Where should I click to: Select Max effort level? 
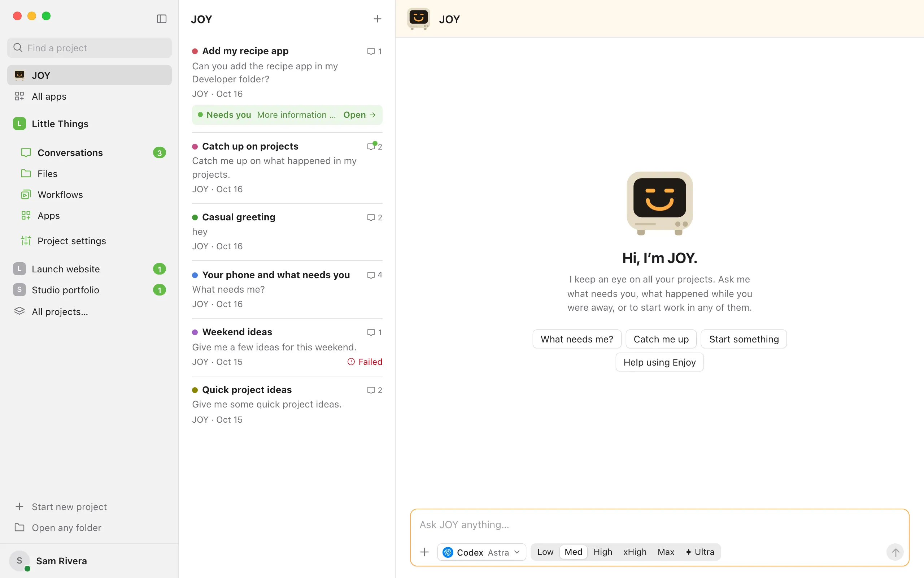coord(666,552)
